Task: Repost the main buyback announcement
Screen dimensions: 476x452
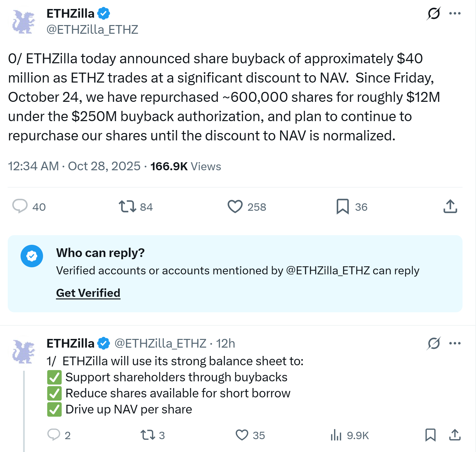Action: (128, 207)
